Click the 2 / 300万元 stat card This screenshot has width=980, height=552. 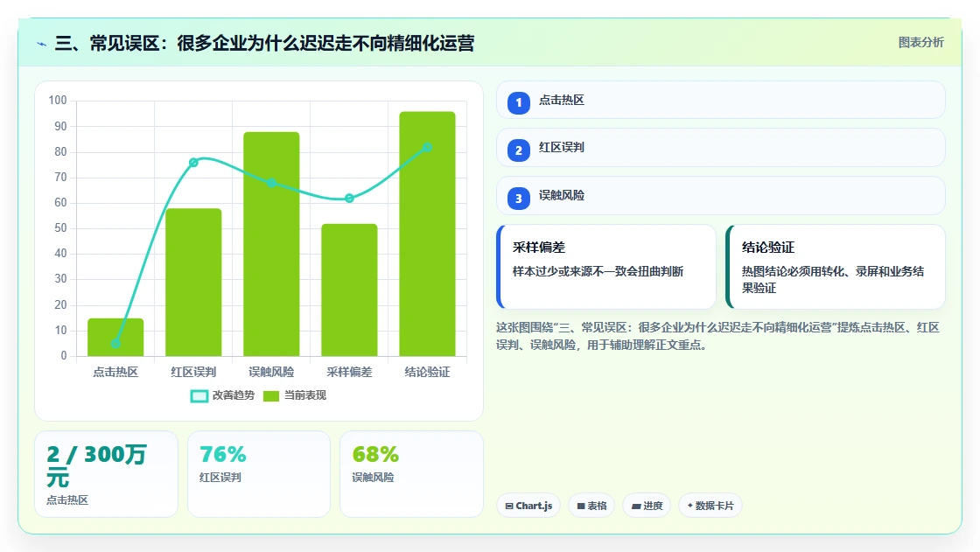[106, 474]
